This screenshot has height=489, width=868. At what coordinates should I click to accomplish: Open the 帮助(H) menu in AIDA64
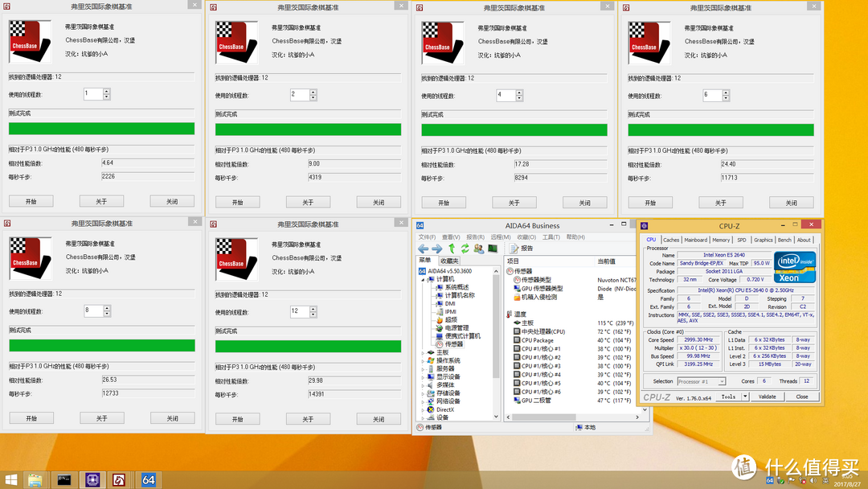point(575,237)
